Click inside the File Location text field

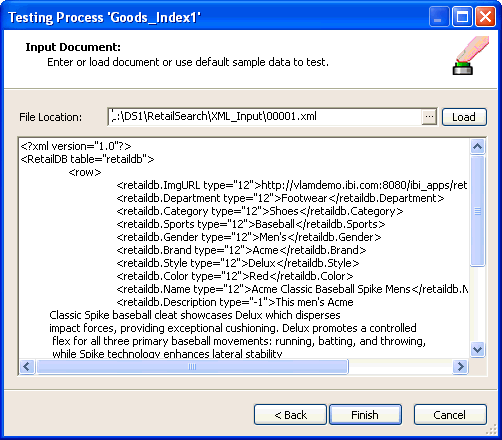(x=265, y=117)
